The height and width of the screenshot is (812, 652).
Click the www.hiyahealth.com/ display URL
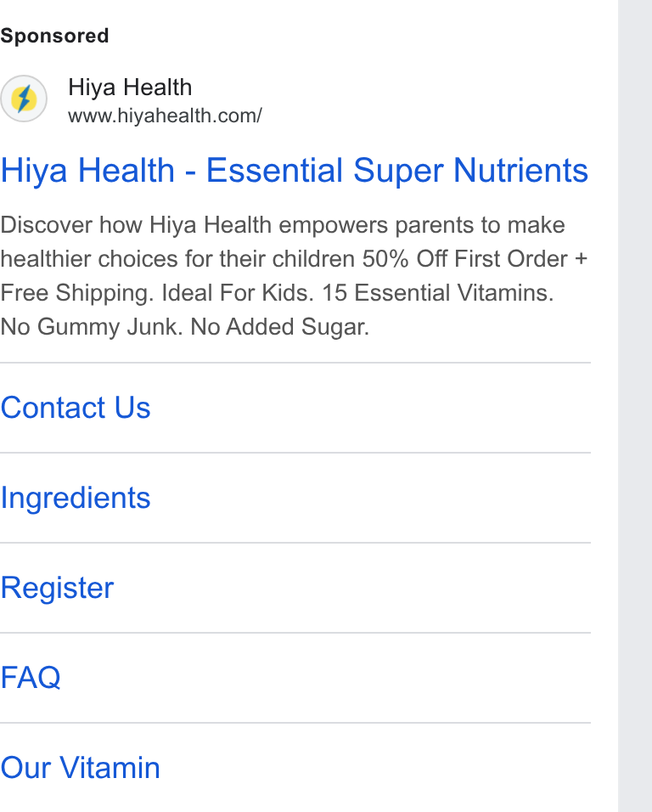coord(165,116)
